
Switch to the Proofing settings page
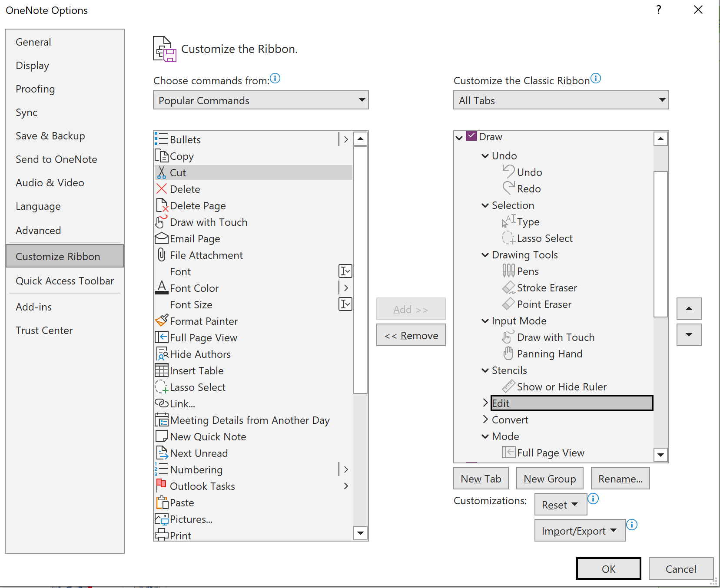[x=35, y=89]
